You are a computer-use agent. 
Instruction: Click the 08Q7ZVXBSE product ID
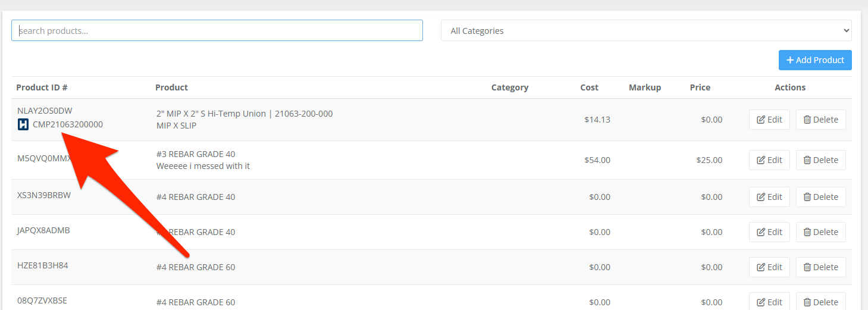pyautogui.click(x=42, y=300)
